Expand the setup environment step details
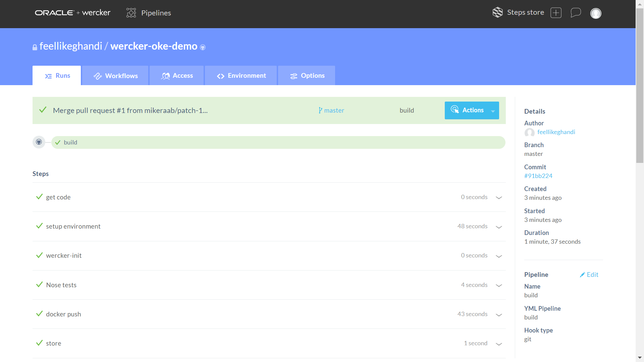This screenshot has width=644, height=362. [499, 227]
